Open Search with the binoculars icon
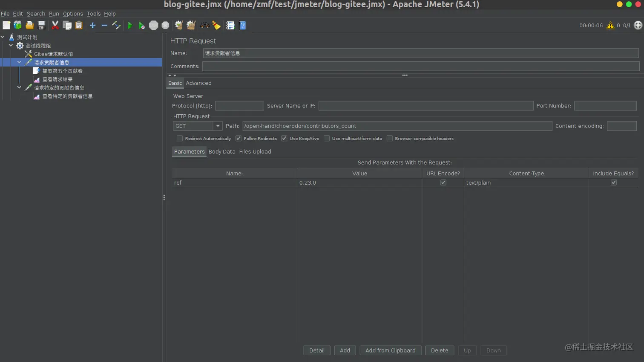 [205, 26]
